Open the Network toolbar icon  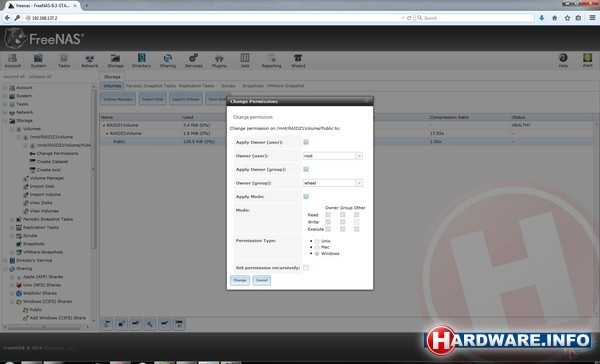tap(90, 60)
